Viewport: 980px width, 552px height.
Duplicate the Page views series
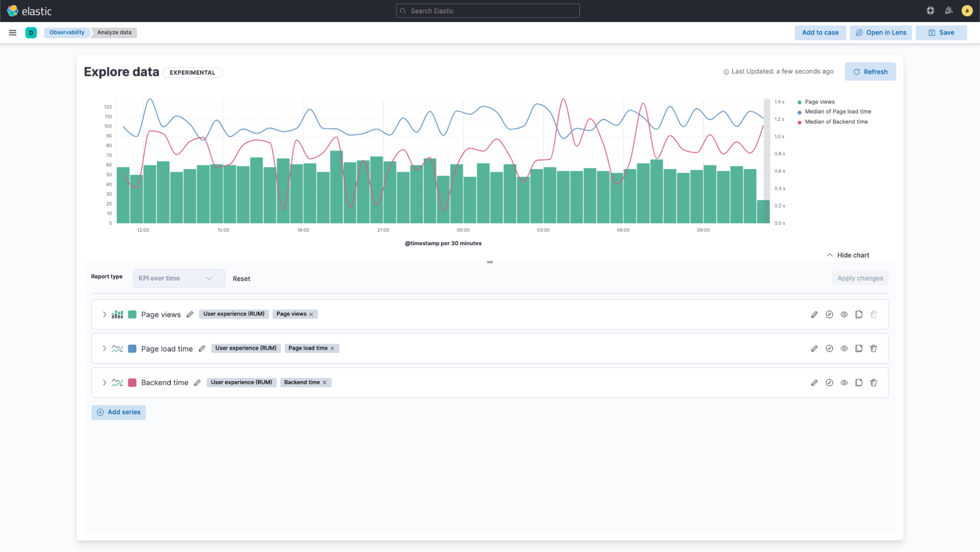[858, 315]
